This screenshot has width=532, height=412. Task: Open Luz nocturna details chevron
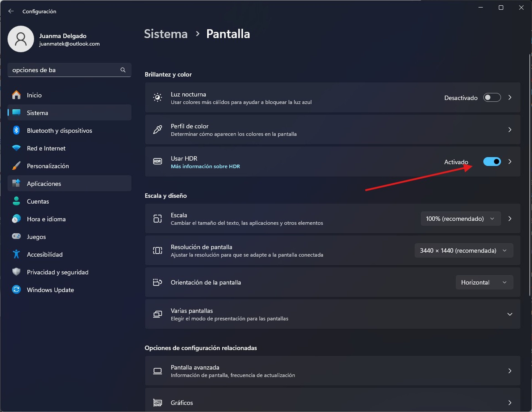[x=510, y=97]
